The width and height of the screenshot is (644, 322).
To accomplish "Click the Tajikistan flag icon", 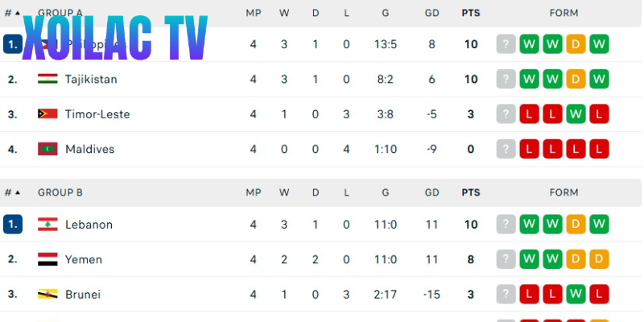I will pyautogui.click(x=47, y=79).
